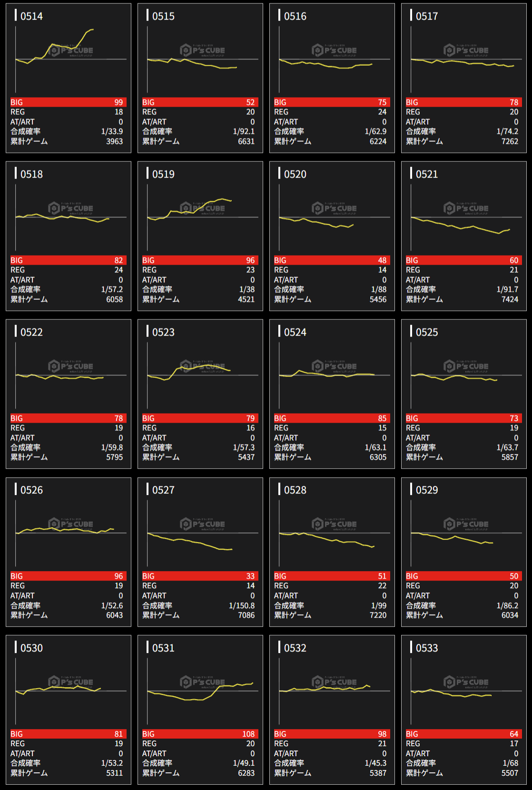Click the P's CUBE logo in card 0533
The height and width of the screenshot is (790, 532).
[466, 682]
